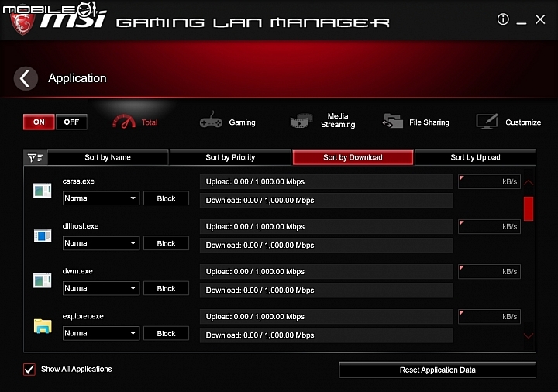Turn bandwidth control OFF
558x392 pixels.
point(71,122)
